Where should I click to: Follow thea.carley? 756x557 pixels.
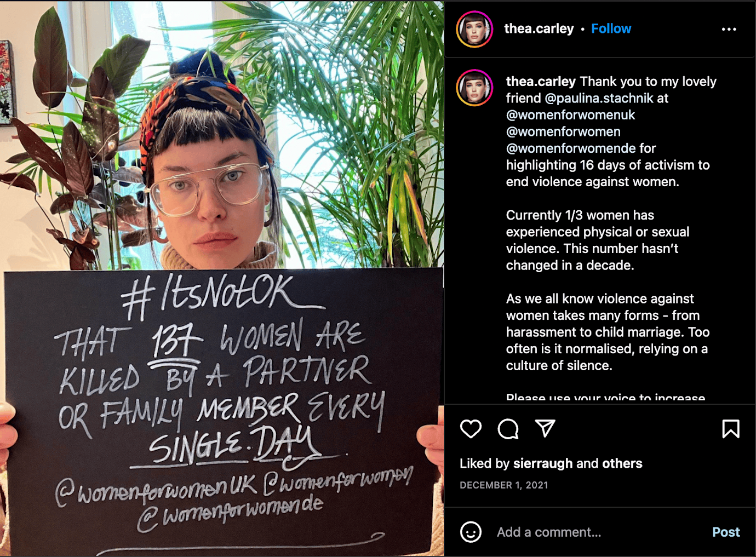point(611,28)
